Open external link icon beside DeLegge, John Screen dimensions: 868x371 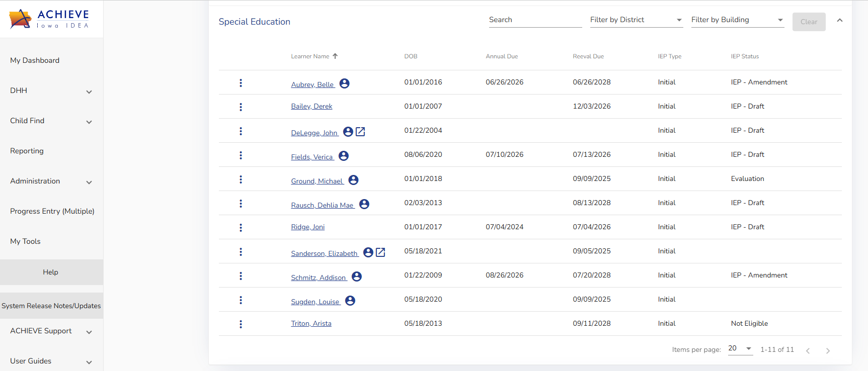click(360, 132)
